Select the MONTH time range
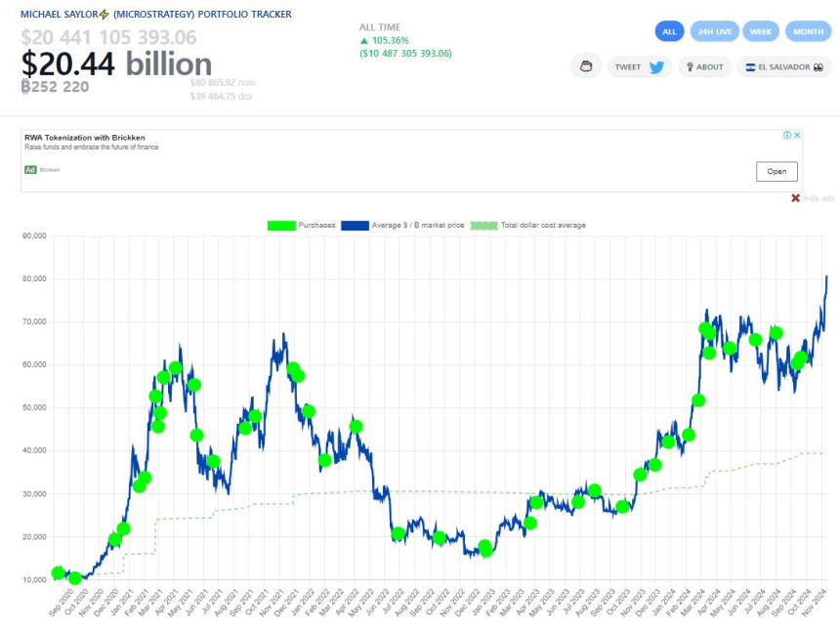This screenshot has width=840, height=633. 808,32
